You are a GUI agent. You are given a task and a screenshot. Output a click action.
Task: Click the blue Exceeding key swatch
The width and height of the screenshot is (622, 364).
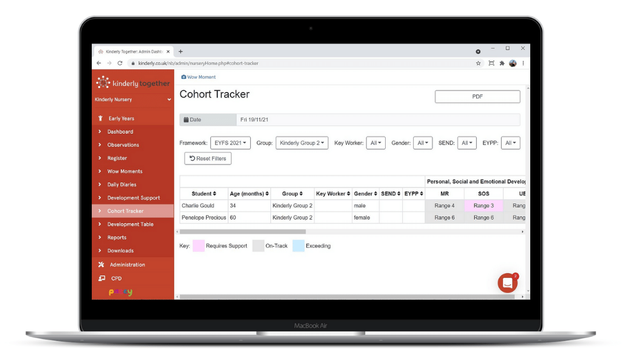point(298,246)
